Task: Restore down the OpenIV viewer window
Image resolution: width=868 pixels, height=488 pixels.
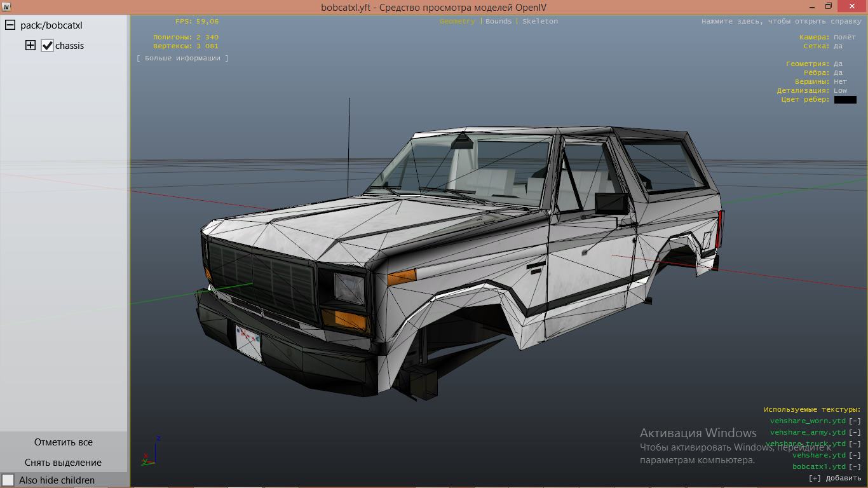Action: [829, 6]
